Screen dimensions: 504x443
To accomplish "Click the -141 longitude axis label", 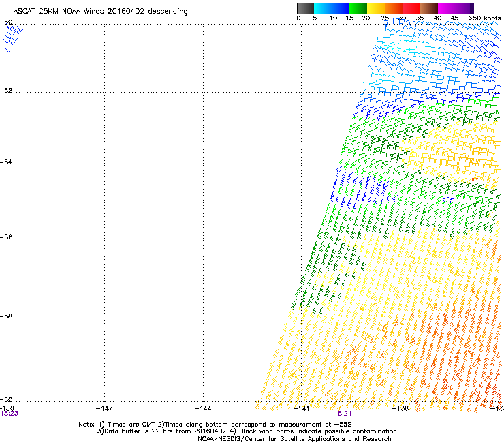I will click(301, 408).
